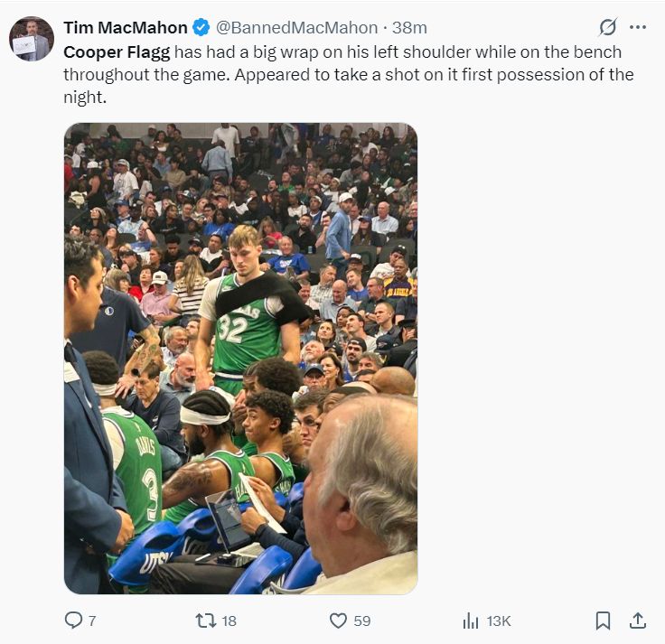Click the share post icon
Image resolution: width=665 pixels, height=644 pixels.
(637, 621)
